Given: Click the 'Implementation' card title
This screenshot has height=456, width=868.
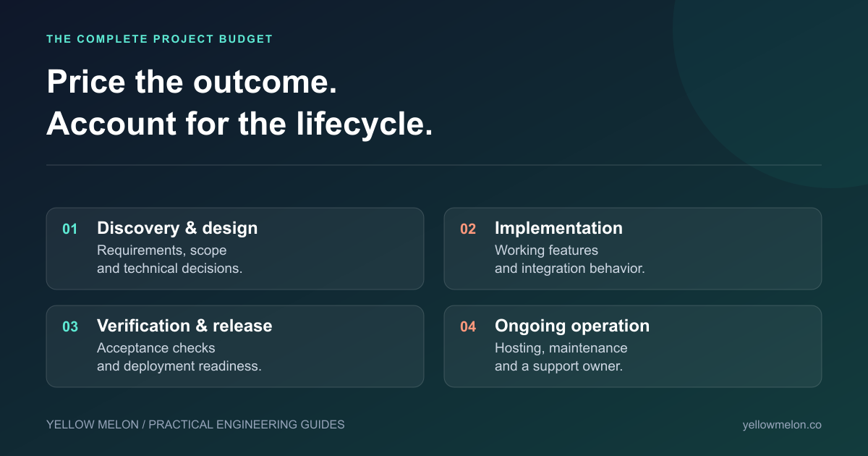Looking at the screenshot, I should [558, 228].
